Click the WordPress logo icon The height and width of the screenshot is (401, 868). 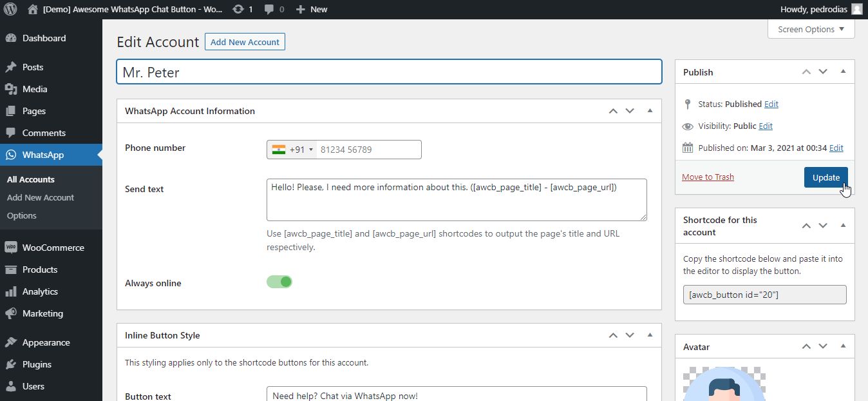[10, 9]
